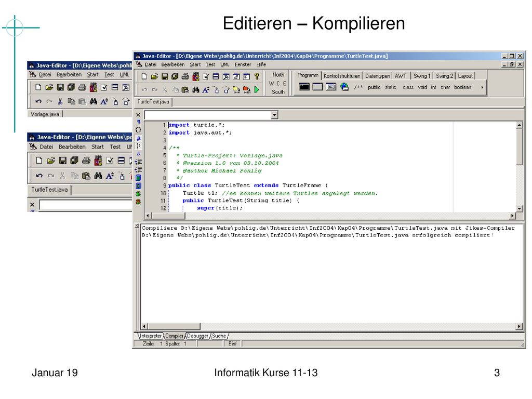
Task: Click Paste clipboard icon in front window toolbar
Action: 185,90
